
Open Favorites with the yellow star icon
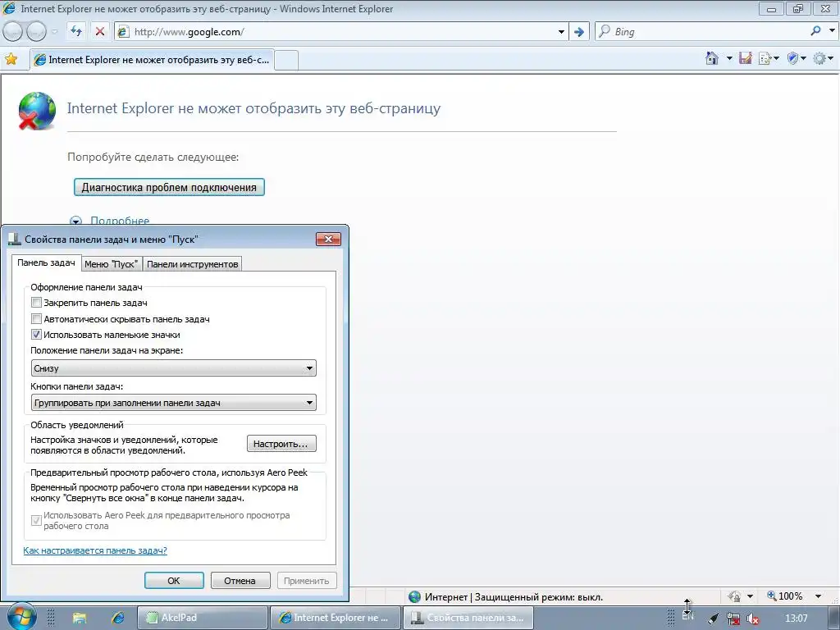click(11, 59)
